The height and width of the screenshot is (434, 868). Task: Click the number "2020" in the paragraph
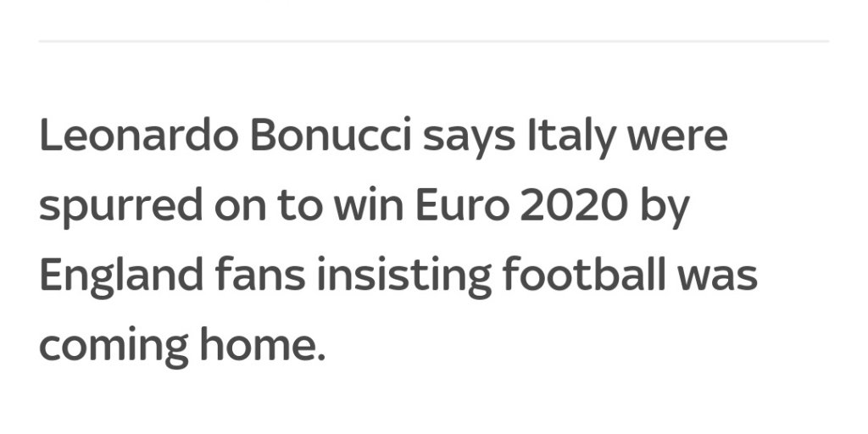tap(574, 205)
